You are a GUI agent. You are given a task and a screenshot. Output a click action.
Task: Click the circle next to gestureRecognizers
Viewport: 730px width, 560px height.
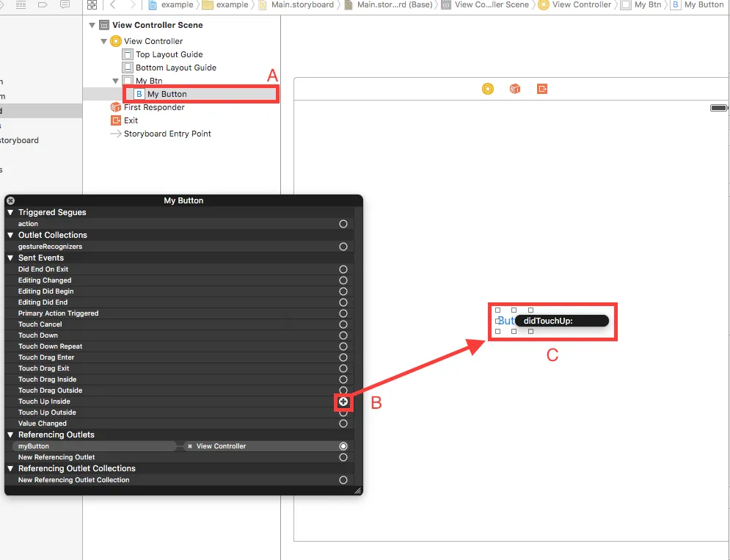(343, 247)
